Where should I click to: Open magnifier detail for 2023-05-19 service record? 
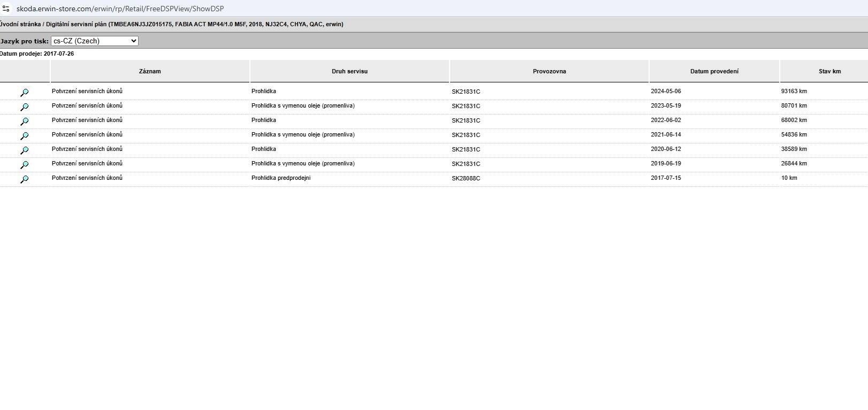point(24,107)
